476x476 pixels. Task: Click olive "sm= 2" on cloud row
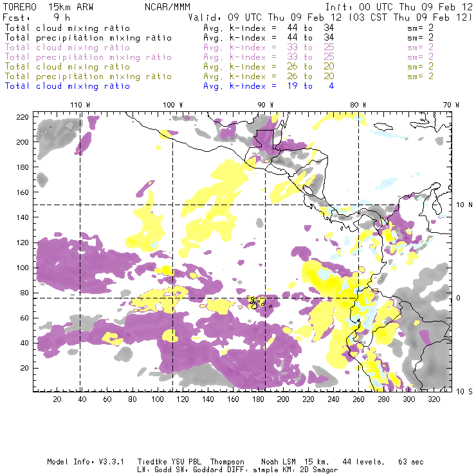[420, 66]
